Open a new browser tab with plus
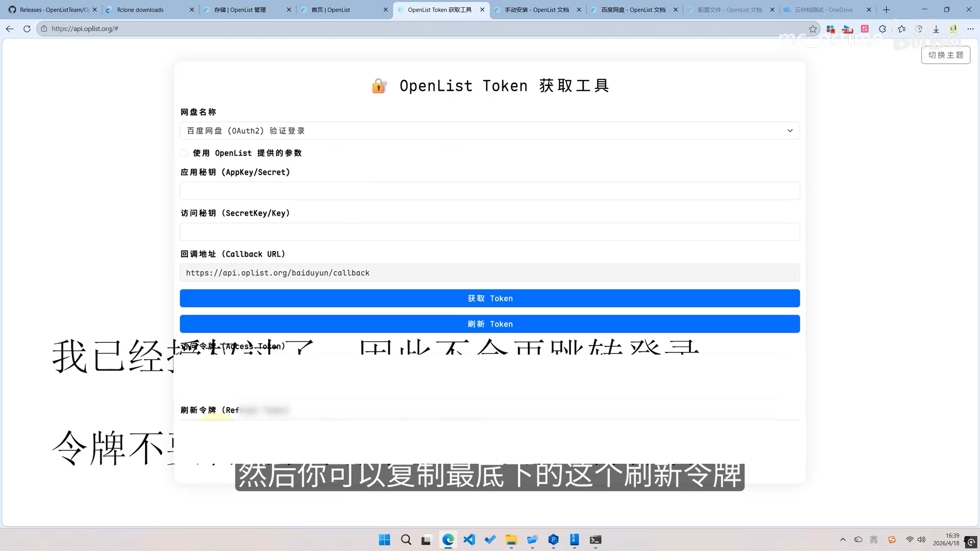 (x=887, y=10)
